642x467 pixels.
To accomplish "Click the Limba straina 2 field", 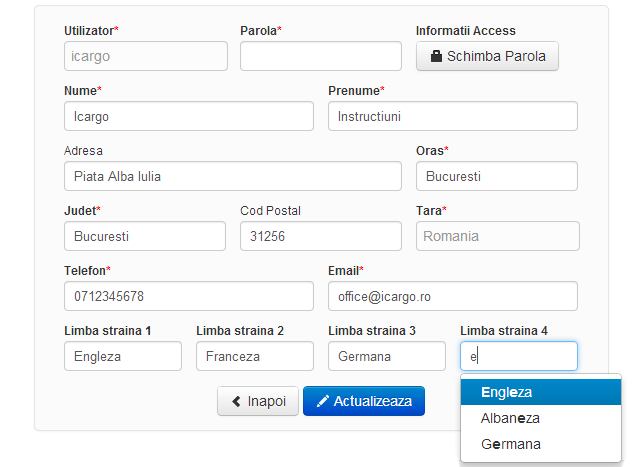I will (x=254, y=356).
